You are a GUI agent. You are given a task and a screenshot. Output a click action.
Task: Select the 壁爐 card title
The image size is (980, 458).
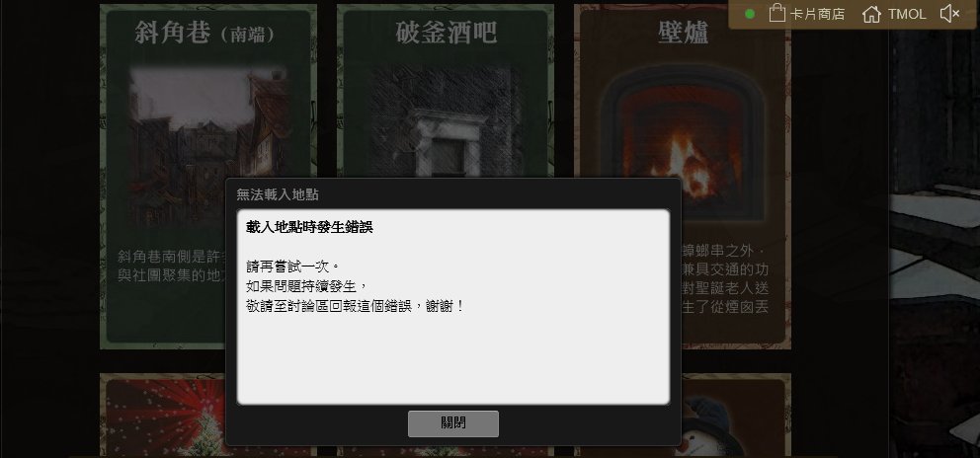point(683,34)
